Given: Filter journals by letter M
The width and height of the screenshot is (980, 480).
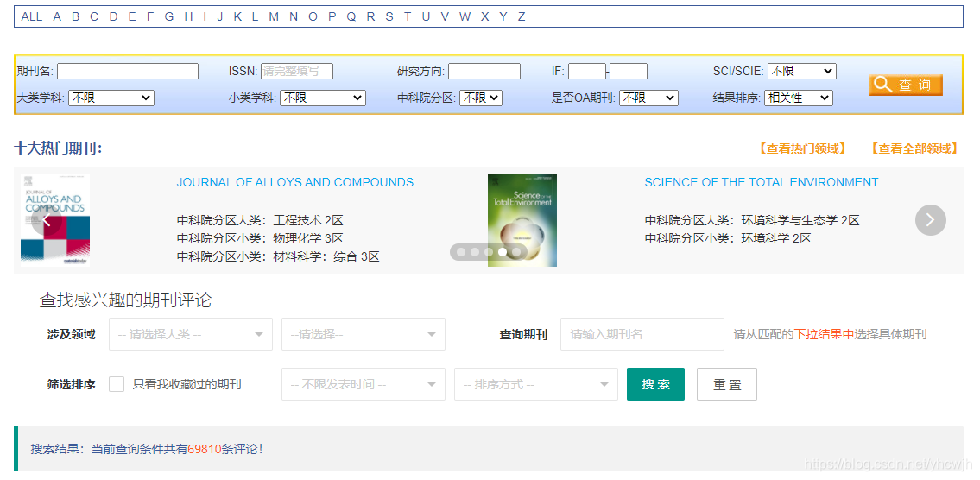Looking at the screenshot, I should click(x=274, y=17).
